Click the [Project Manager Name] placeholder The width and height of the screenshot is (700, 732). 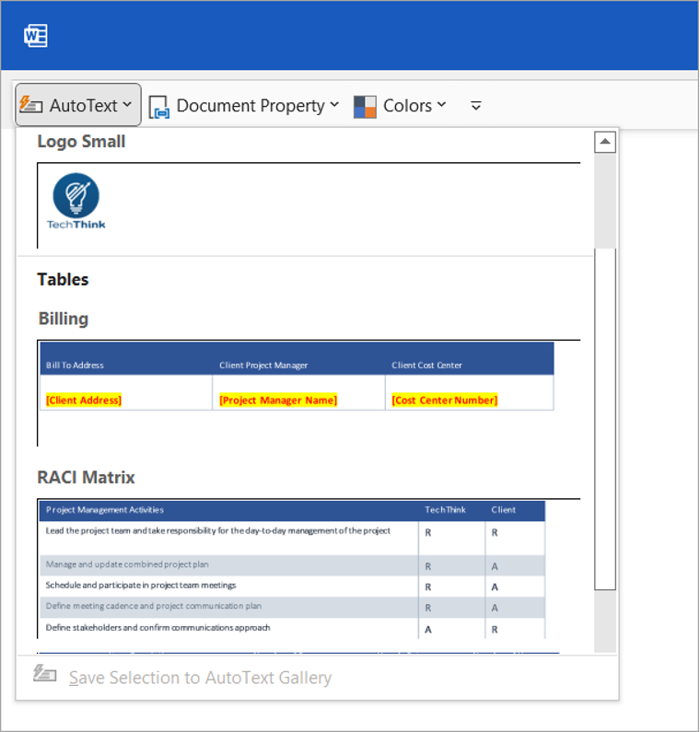click(278, 400)
